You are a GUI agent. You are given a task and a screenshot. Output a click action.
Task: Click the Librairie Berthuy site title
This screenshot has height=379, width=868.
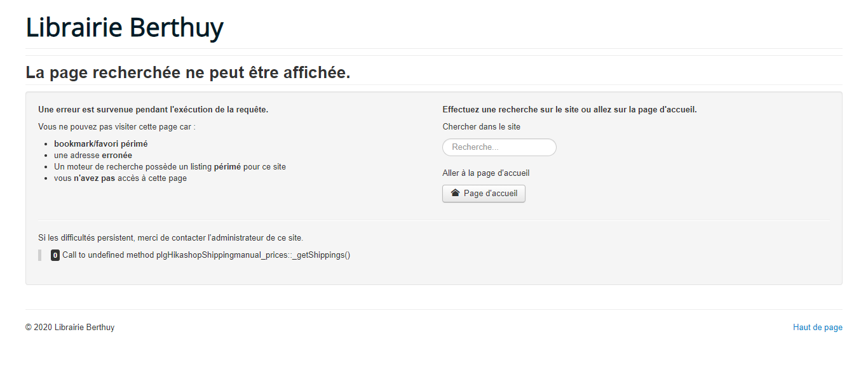(x=125, y=27)
